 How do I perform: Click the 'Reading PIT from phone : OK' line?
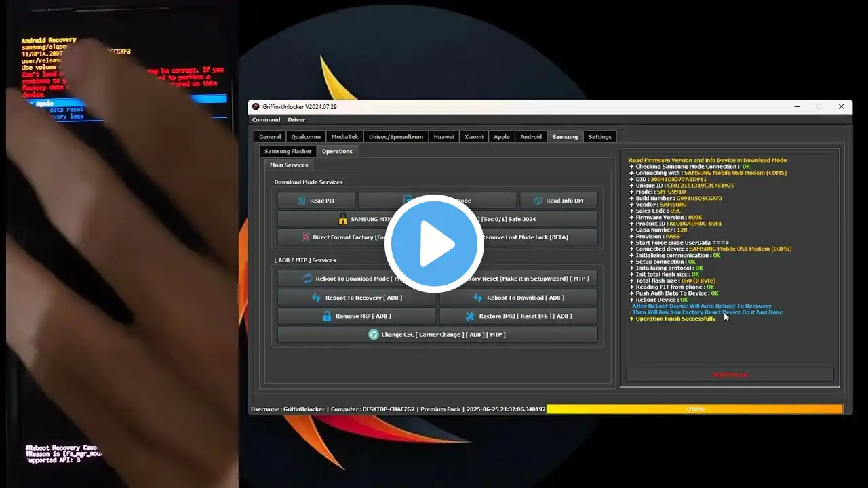pyautogui.click(x=671, y=287)
